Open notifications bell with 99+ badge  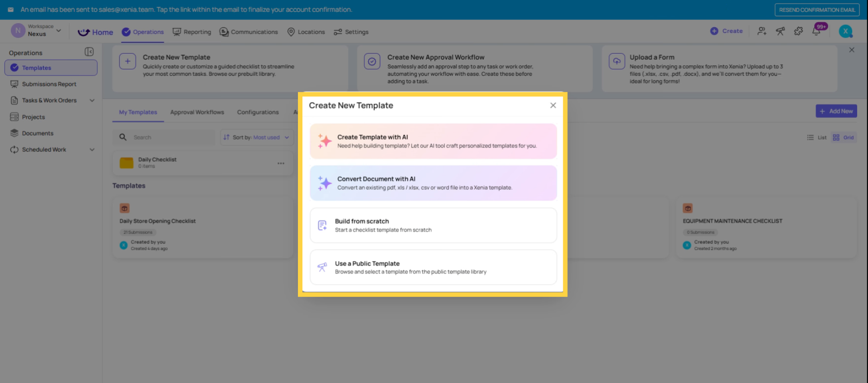tap(817, 31)
